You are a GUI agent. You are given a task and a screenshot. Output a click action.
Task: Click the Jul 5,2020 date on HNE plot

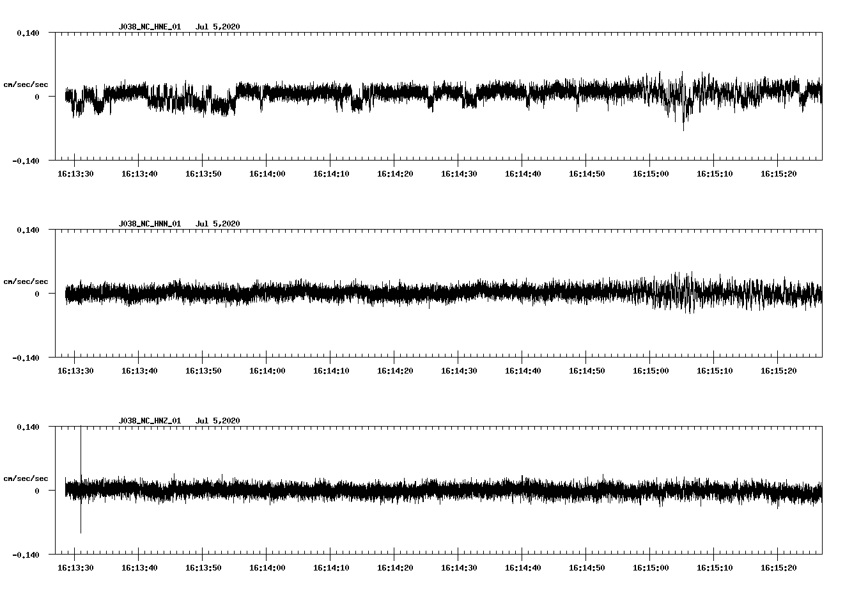click(x=217, y=27)
